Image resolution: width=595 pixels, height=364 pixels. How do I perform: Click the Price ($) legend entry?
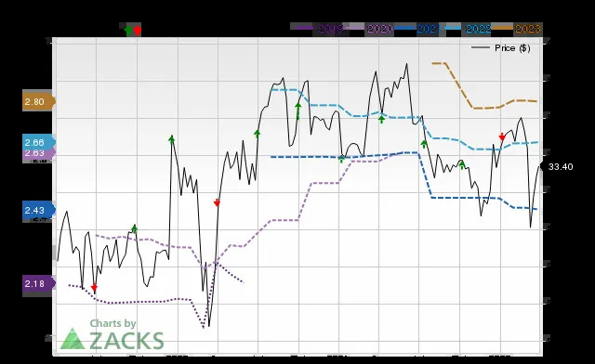[x=501, y=47]
